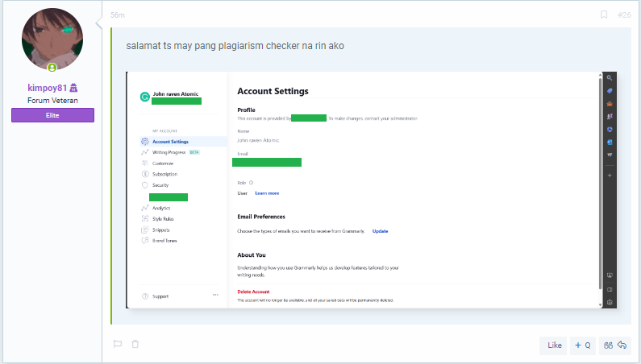Click the Account Settings gear icon
The image size is (641, 364).
[x=144, y=142]
